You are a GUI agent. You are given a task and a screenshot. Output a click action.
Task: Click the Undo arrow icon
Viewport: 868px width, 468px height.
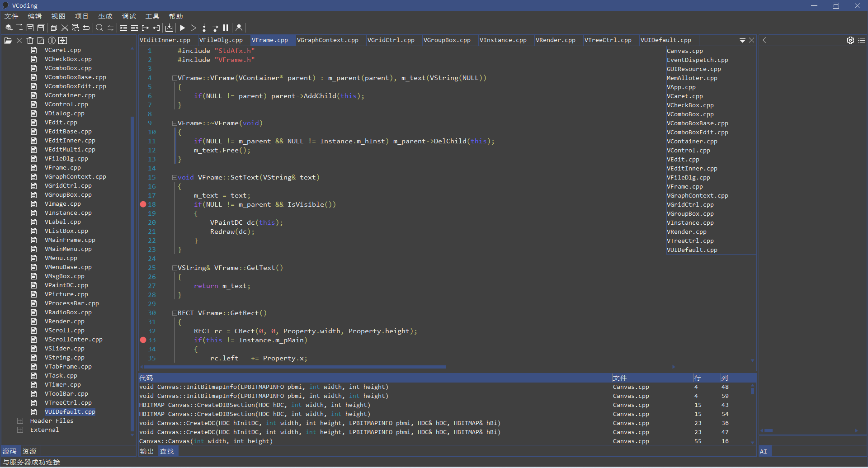coord(87,28)
